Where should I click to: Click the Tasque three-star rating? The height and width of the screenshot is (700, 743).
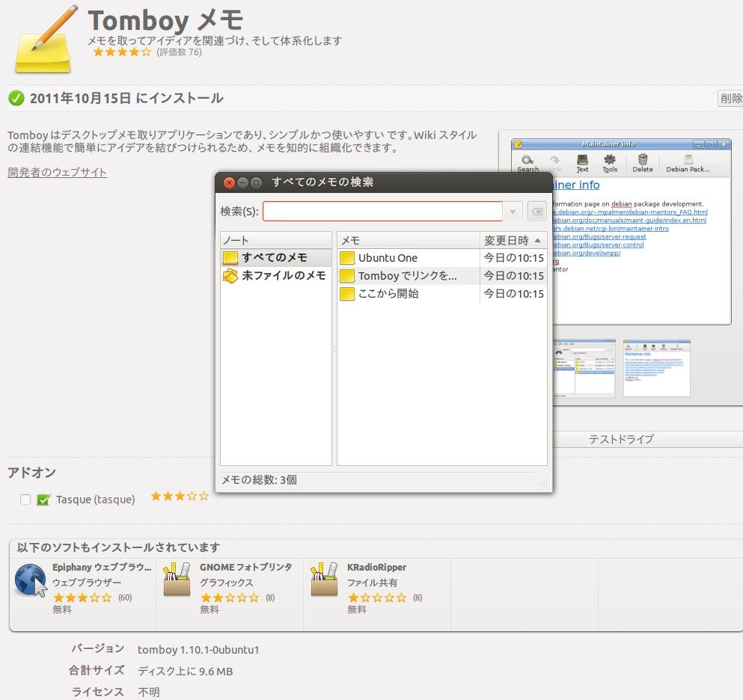click(x=180, y=496)
